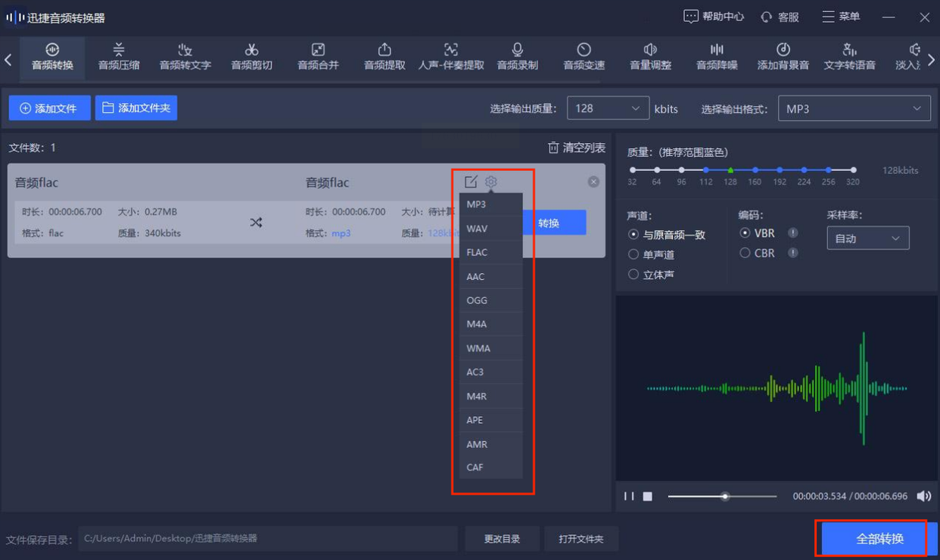Image resolution: width=940 pixels, height=560 pixels.
Task: Set quality slider to the 192 mark
Action: (x=780, y=170)
